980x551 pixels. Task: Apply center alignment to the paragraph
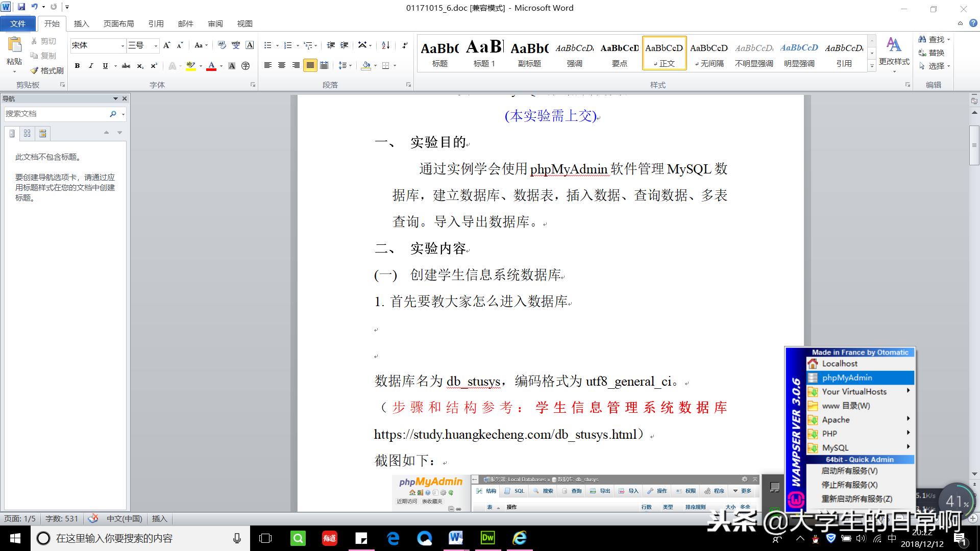(x=282, y=65)
